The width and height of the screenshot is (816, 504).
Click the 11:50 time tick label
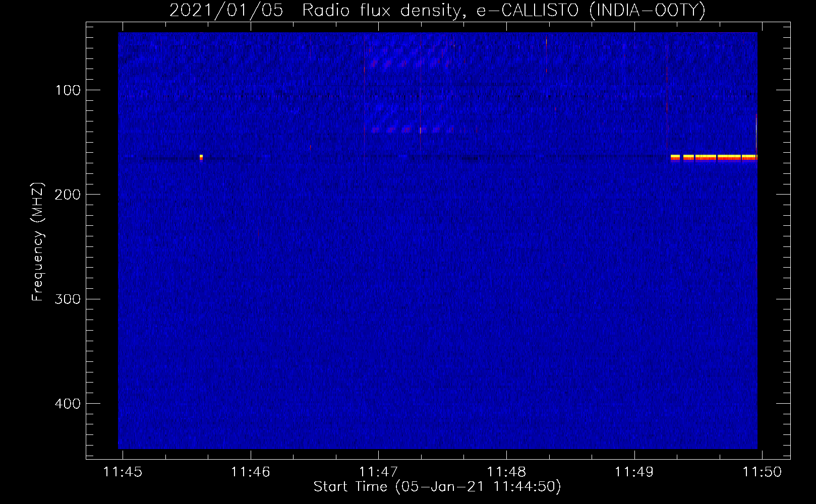(x=762, y=472)
